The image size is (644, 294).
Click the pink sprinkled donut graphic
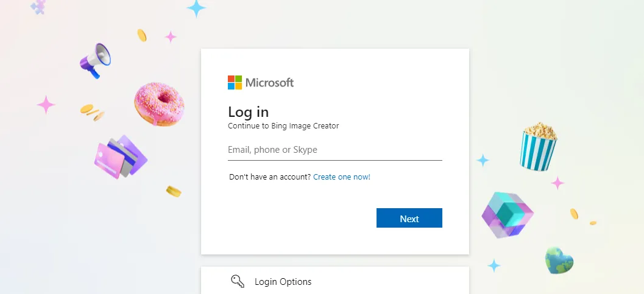[x=159, y=104]
